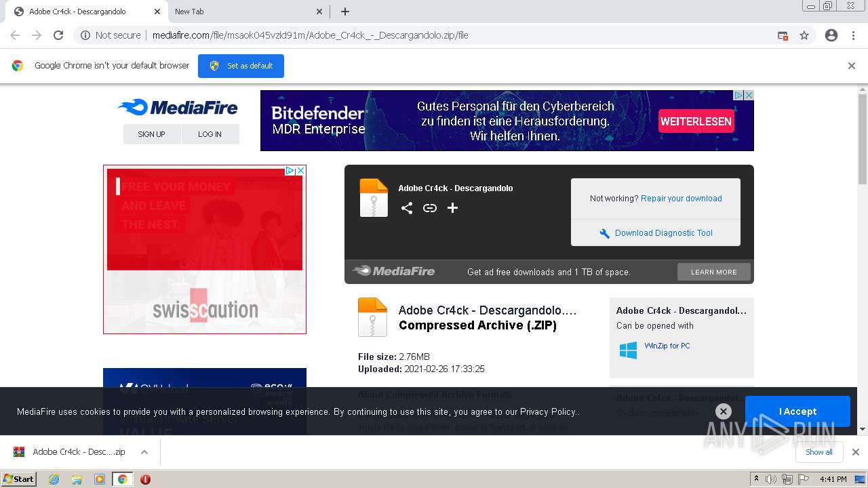This screenshot has height=488, width=868.
Task: Click SIGN UP button
Action: pyautogui.click(x=151, y=134)
